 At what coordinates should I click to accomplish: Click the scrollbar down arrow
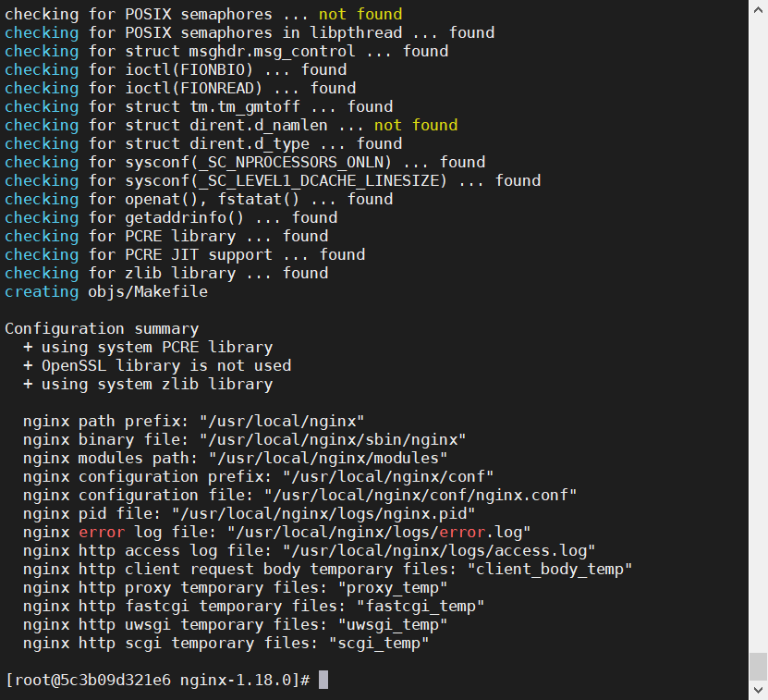click(x=758, y=690)
